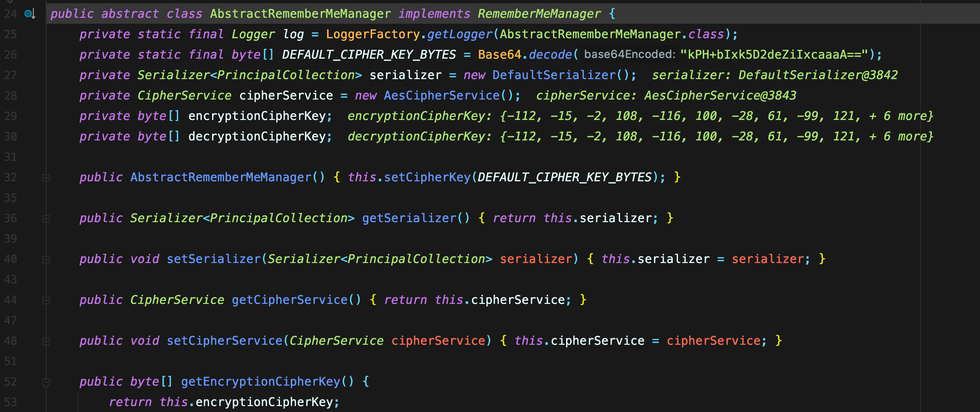Click the base64Encoded parameter hint
The image size is (980, 412).
point(629,54)
